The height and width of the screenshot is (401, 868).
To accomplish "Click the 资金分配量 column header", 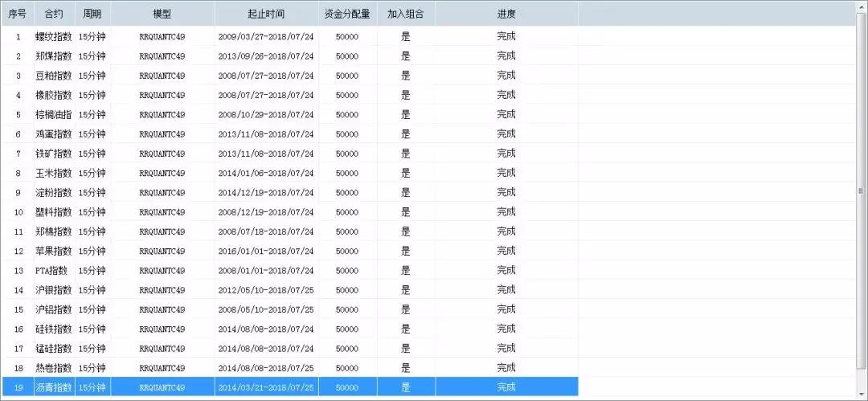I will point(348,14).
